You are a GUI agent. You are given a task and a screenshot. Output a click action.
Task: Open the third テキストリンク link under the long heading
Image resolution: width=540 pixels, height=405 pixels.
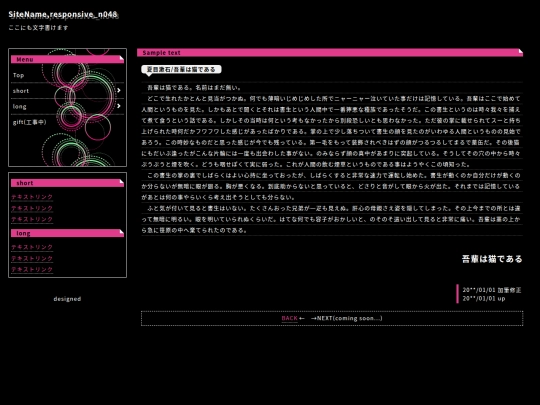pos(32,269)
